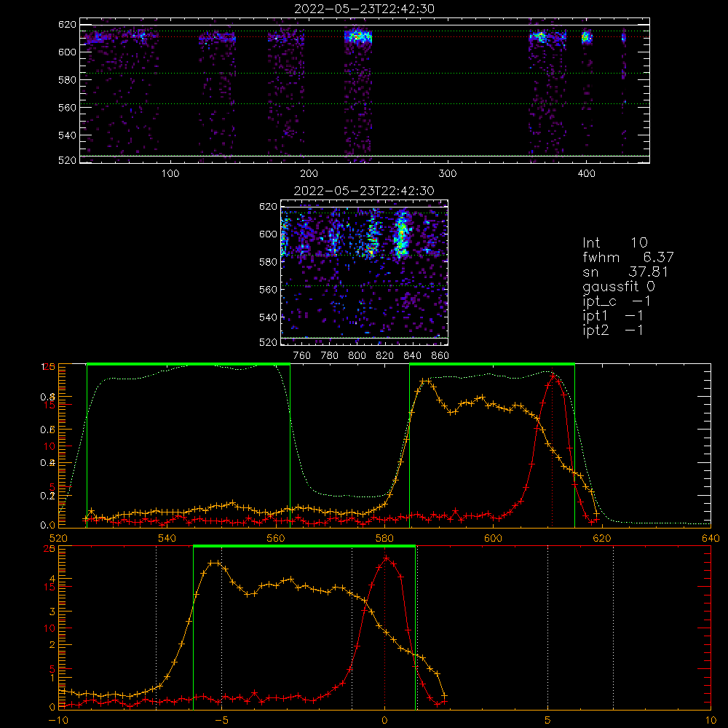Viewport: 728px width, 728px height.
Task: Click x-axis label 5 on bottom plot
Action: pos(548,720)
